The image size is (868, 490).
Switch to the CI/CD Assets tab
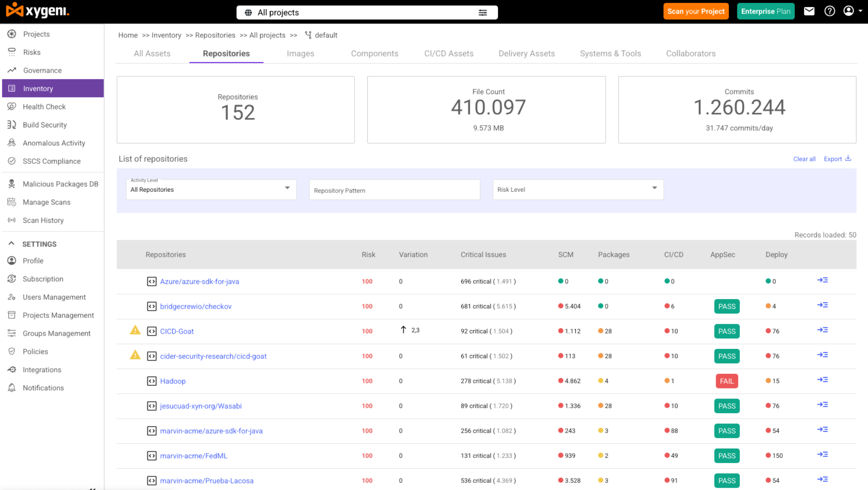(x=449, y=54)
